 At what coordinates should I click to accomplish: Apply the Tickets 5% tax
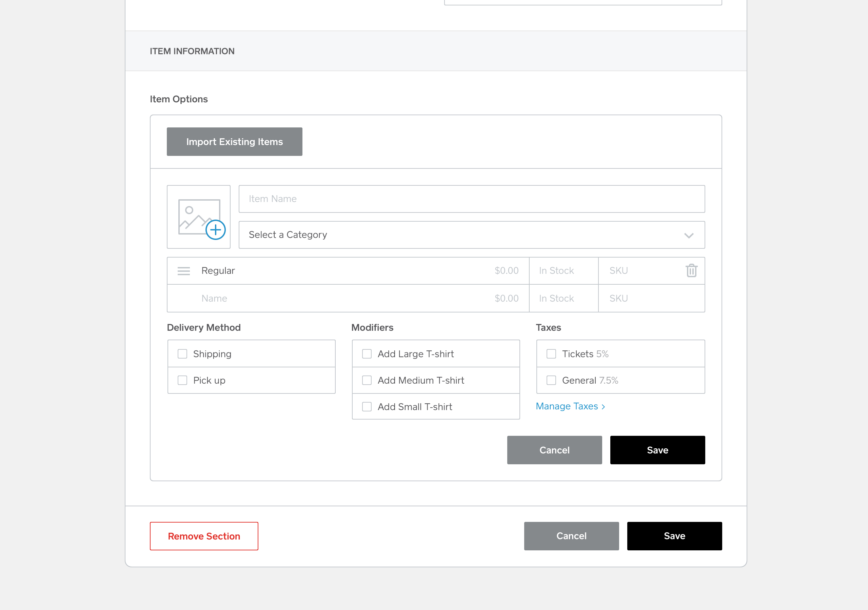[x=551, y=354]
